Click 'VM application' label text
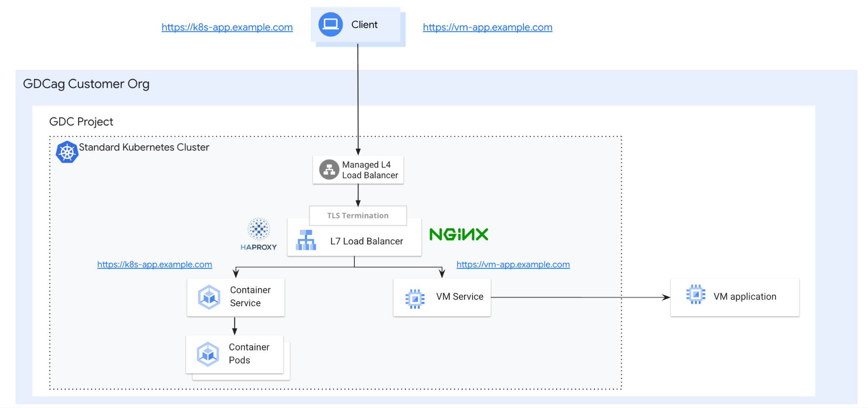Viewport: 868px width, 408px height. pos(745,296)
